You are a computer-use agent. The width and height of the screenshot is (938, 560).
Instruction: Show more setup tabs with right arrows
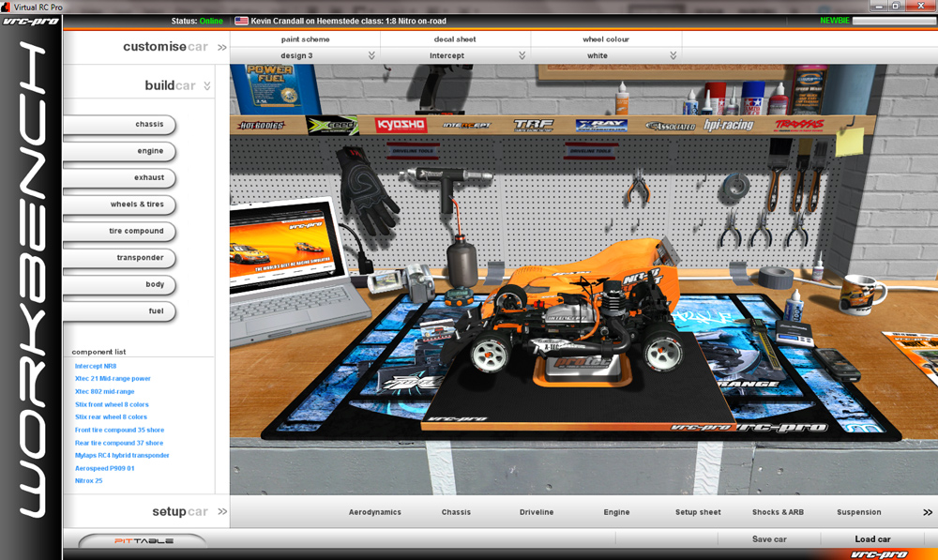[x=928, y=512]
